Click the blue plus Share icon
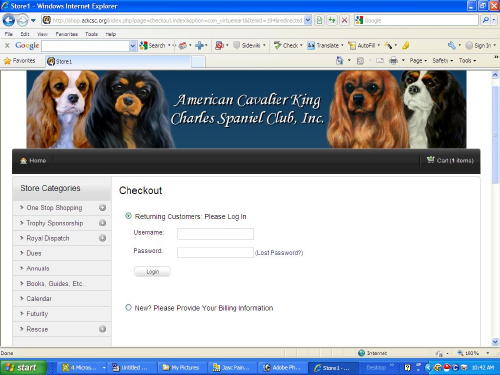This screenshot has height=375, width=500. pyautogui.click(x=199, y=45)
